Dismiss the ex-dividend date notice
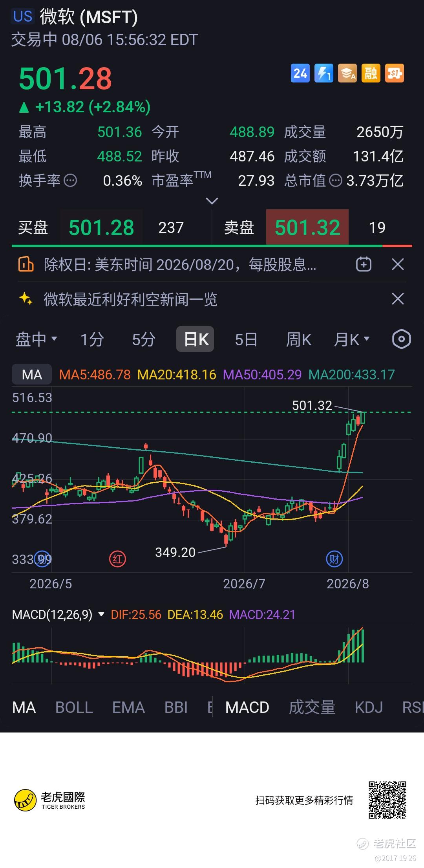424x868 pixels. tap(398, 264)
